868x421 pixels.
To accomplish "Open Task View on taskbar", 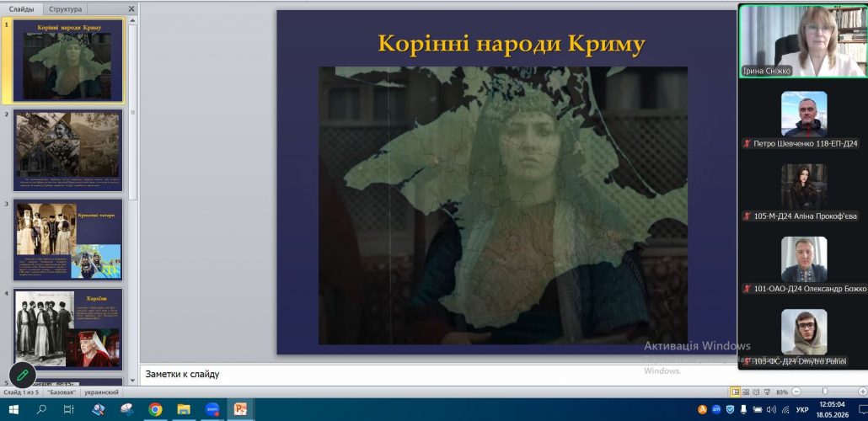I will pos(68,409).
